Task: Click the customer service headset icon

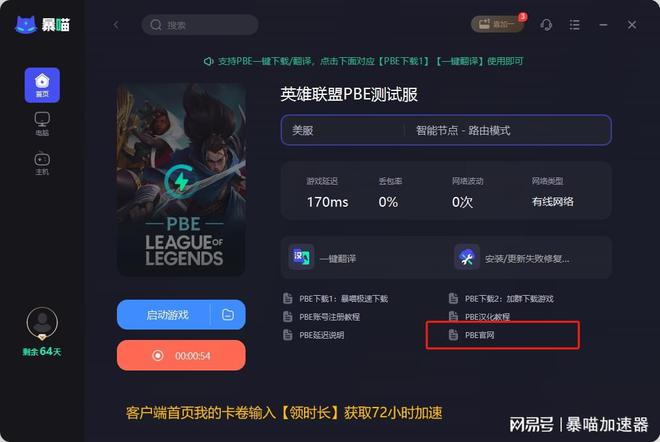Action: tap(546, 25)
